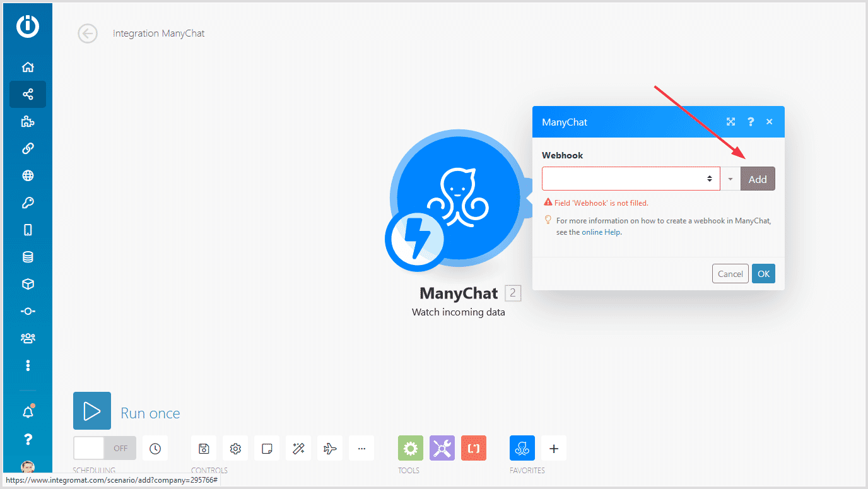Close the ManyChat dialog
The image size is (868, 489).
tap(770, 122)
